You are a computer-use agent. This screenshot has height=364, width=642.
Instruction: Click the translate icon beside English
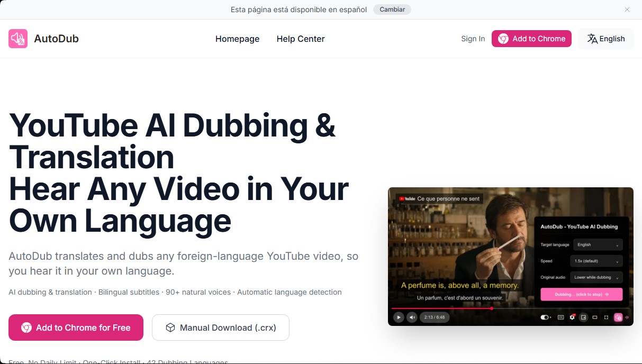pos(592,39)
